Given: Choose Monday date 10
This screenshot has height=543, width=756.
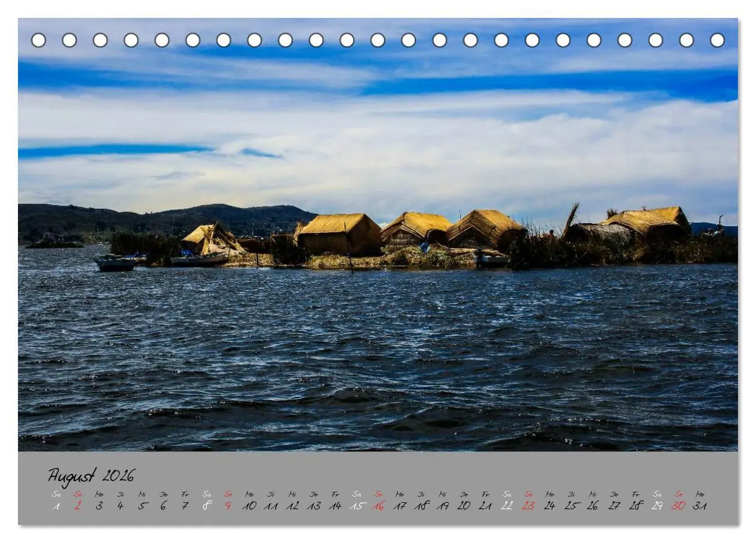Looking at the screenshot, I should point(250,506).
